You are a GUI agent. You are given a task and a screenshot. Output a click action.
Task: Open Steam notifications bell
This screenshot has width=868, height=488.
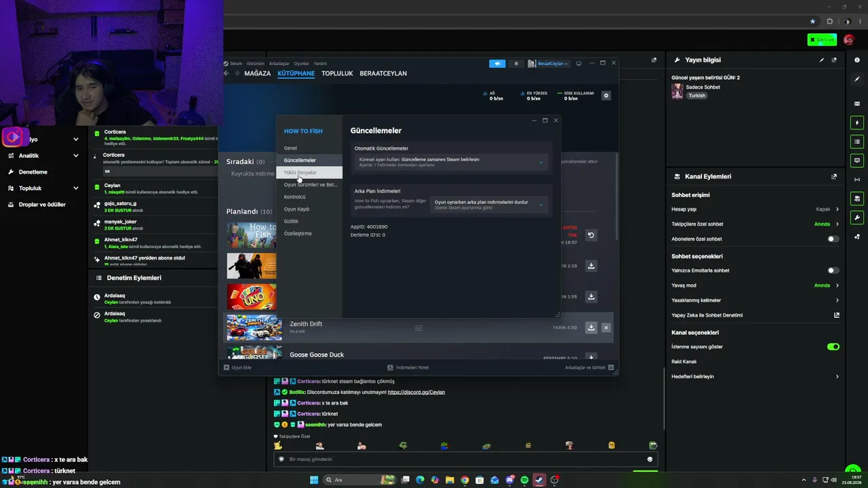(x=516, y=64)
